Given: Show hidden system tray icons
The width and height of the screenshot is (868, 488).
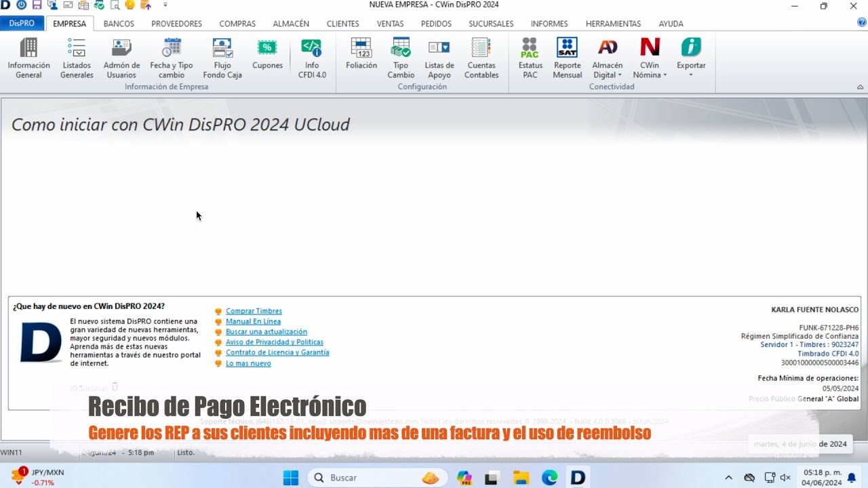Looking at the screenshot, I should coord(729,478).
